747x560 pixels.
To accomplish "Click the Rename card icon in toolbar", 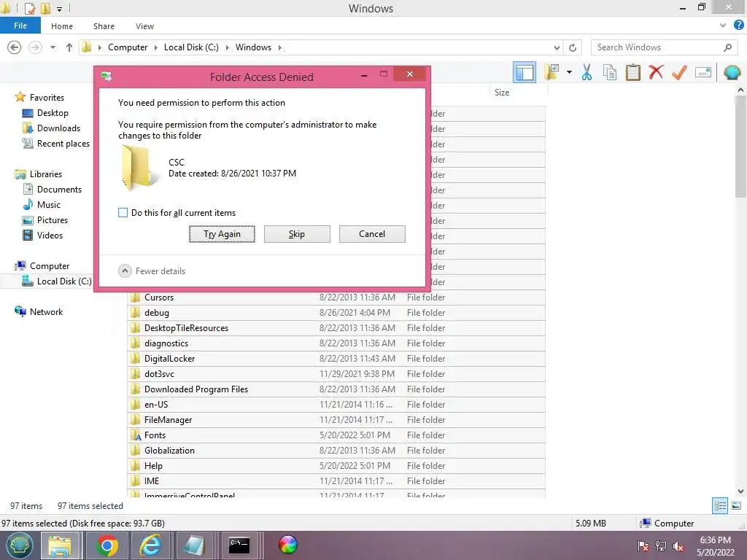I will point(703,72).
